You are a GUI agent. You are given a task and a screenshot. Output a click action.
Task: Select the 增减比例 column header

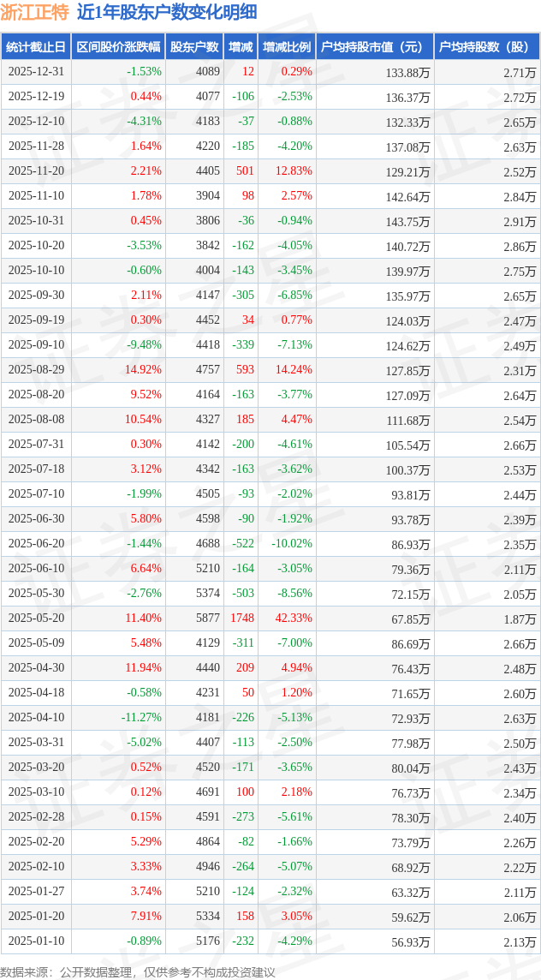pyautogui.click(x=287, y=47)
